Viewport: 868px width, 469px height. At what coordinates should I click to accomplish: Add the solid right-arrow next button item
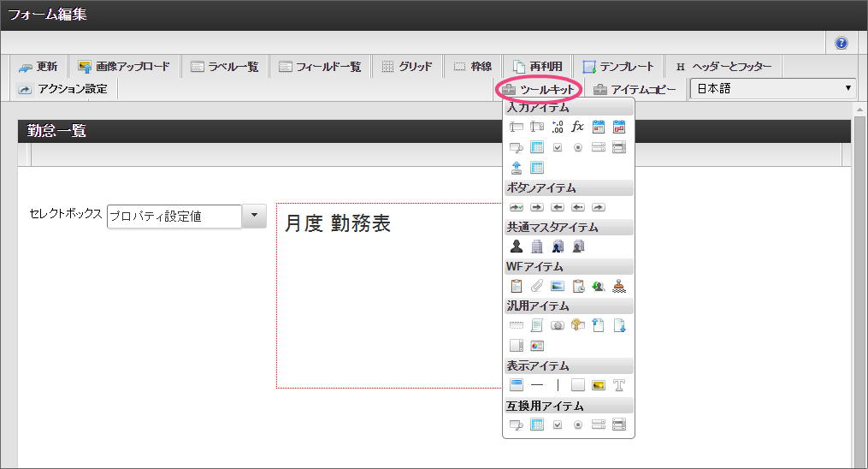(x=536, y=207)
